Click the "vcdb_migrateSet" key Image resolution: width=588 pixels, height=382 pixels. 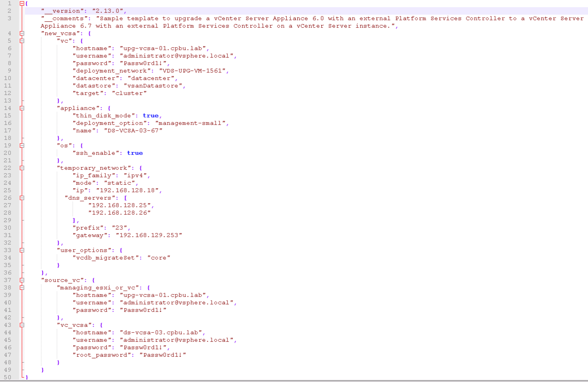click(x=106, y=258)
